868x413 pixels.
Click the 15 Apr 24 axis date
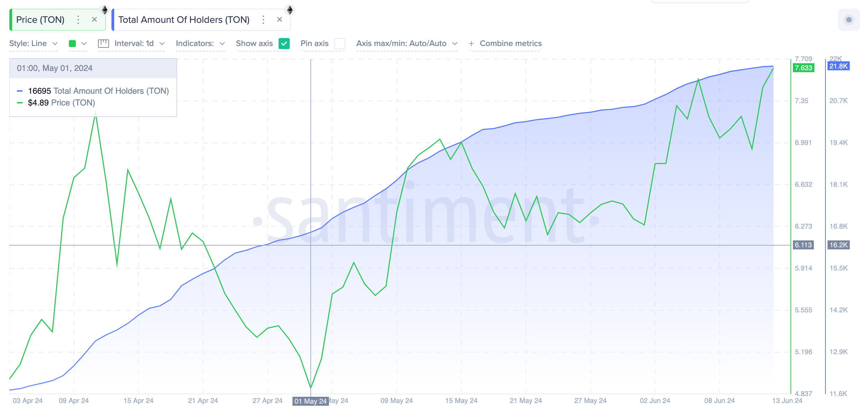[138, 401]
